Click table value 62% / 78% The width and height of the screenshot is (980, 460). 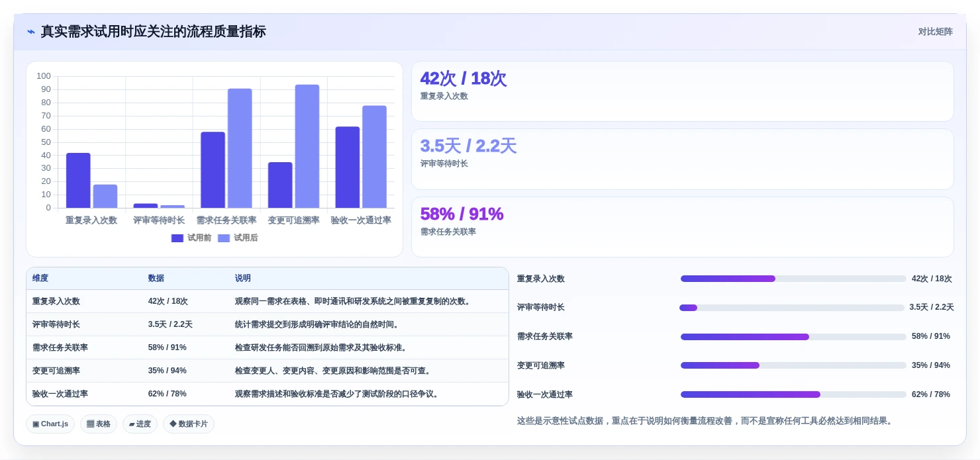click(168, 394)
